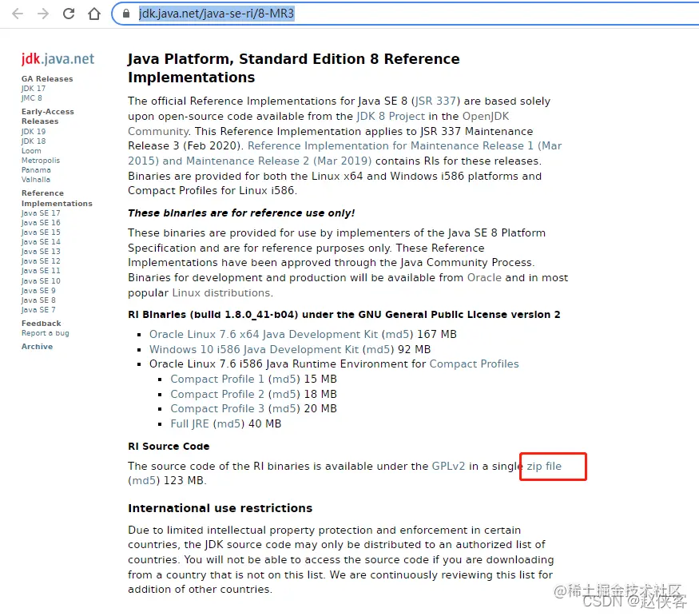Open the Metropolis project link

(41, 161)
